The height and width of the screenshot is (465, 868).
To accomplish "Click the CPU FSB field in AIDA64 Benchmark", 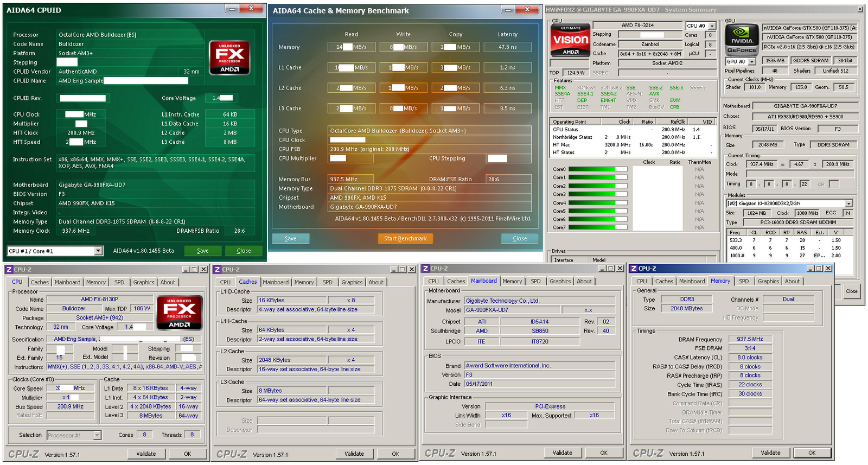I will 430,149.
